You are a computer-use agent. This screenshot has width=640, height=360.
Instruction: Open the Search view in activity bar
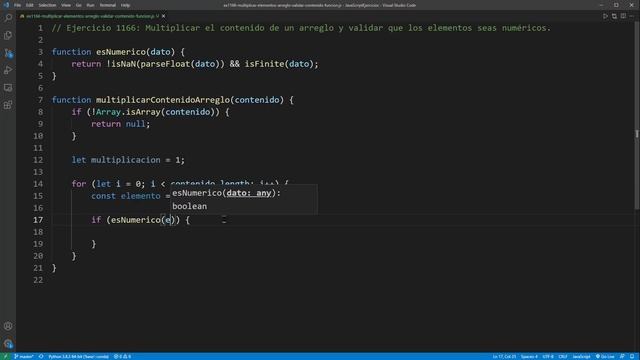pos(8,18)
